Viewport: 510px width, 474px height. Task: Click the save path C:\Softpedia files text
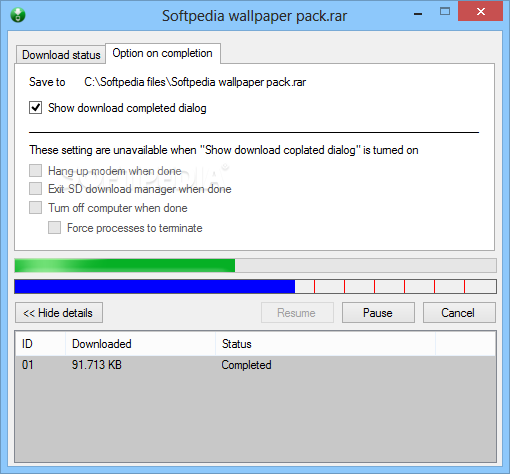click(x=195, y=82)
